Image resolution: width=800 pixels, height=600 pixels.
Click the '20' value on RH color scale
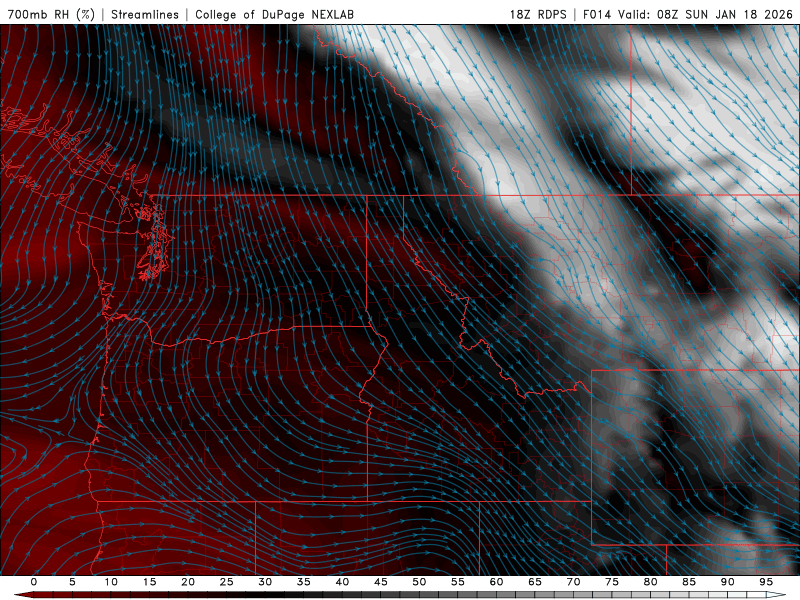[x=188, y=582]
